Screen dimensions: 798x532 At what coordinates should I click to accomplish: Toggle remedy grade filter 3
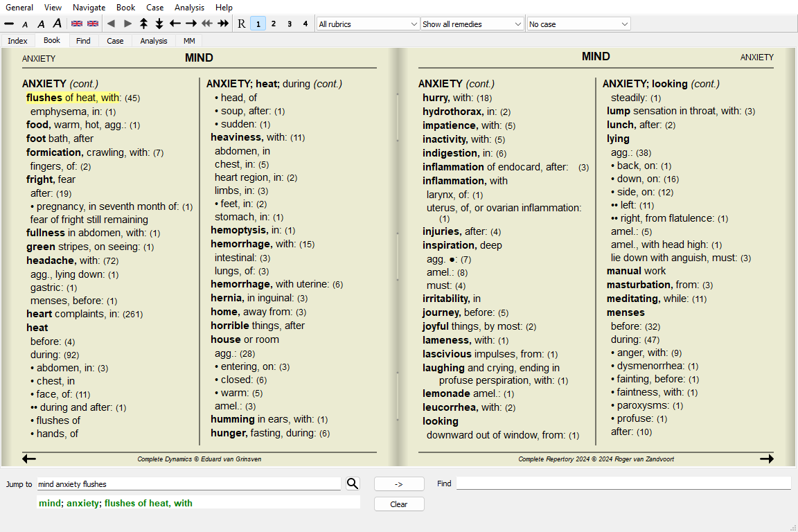[x=290, y=24]
